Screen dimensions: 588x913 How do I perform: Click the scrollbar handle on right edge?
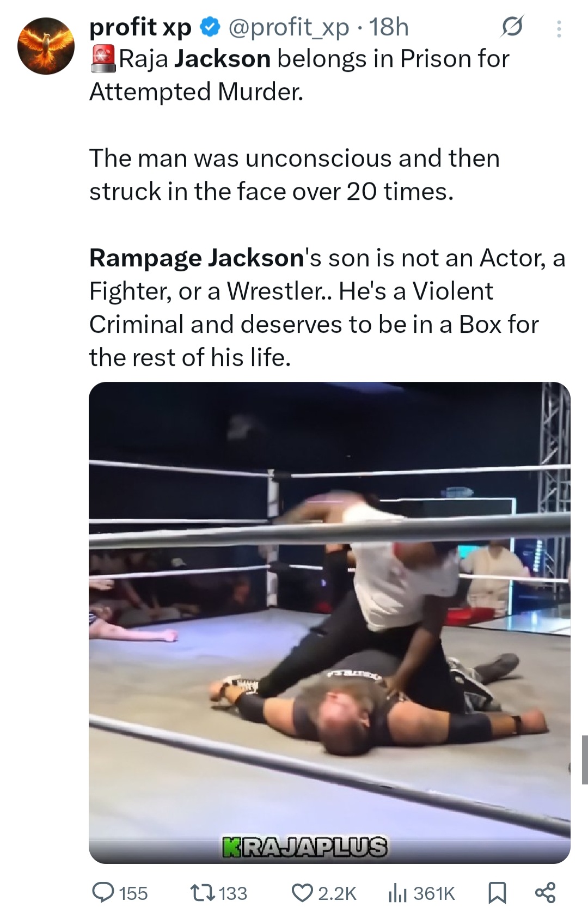(x=585, y=759)
